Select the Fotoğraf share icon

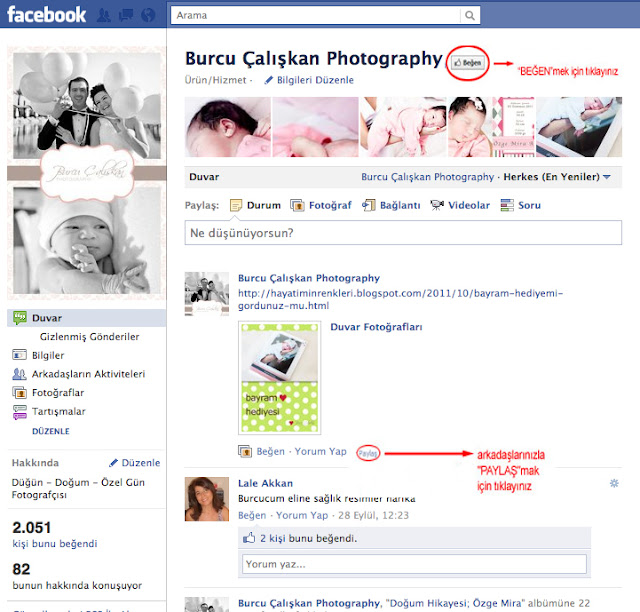[297, 205]
